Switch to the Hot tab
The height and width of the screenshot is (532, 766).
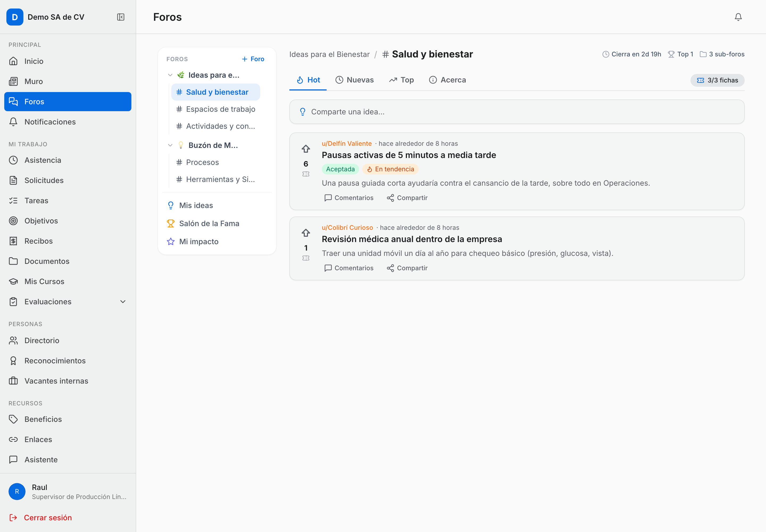pos(308,80)
